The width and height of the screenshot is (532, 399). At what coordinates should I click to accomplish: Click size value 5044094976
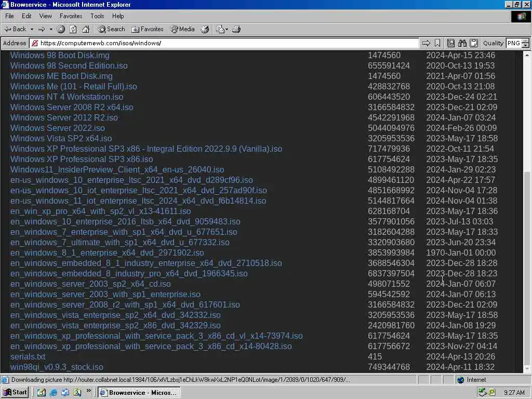point(391,128)
